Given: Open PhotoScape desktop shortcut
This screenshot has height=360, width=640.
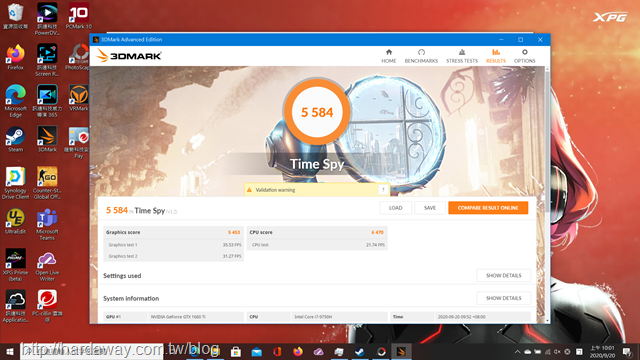Looking at the screenshot, I should [78, 57].
